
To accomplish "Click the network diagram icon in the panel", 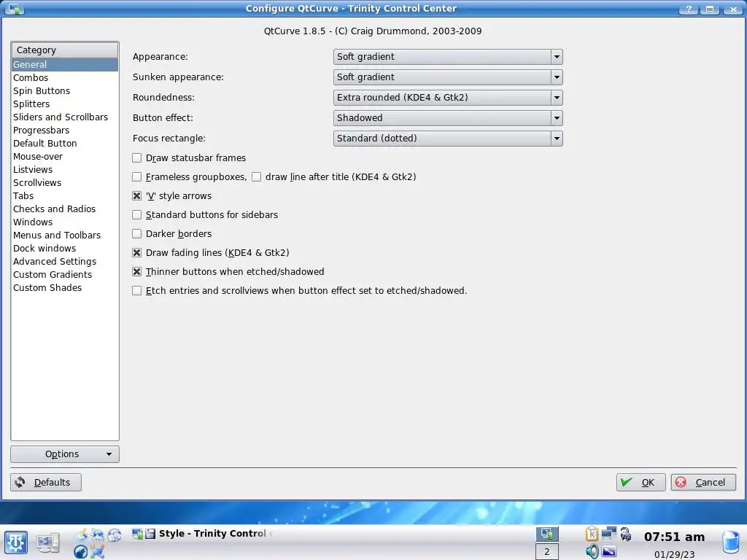I will point(97,551).
